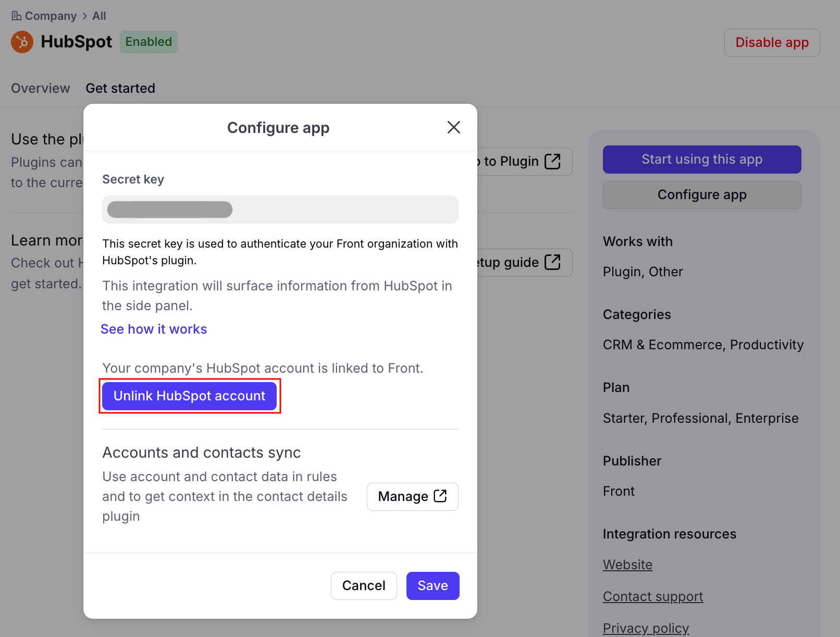Open Configure app from the sidebar
The image size is (840, 637).
pyautogui.click(x=701, y=195)
